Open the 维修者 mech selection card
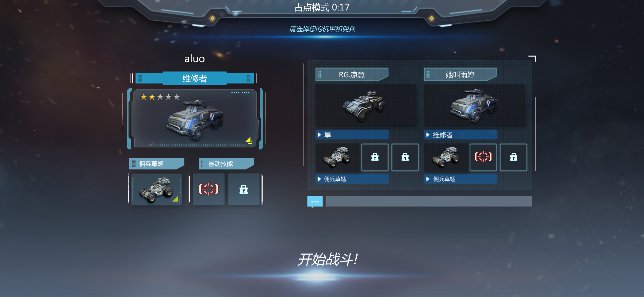This screenshot has width=644, height=297. 195,118
